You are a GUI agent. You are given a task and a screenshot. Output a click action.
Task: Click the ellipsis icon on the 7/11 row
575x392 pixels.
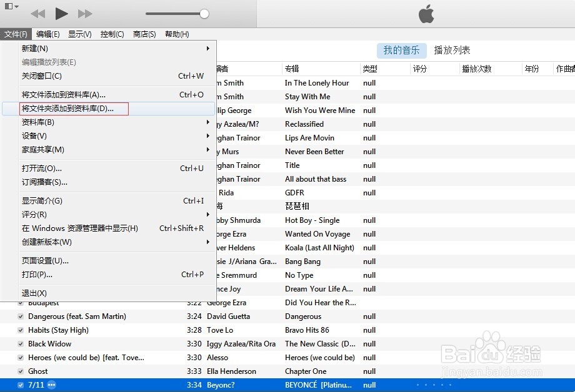coord(51,385)
